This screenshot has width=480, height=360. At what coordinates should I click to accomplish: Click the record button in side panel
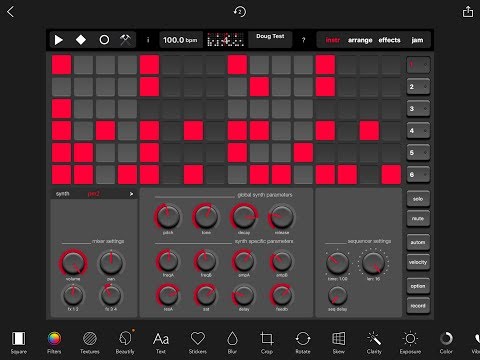pos(418,305)
